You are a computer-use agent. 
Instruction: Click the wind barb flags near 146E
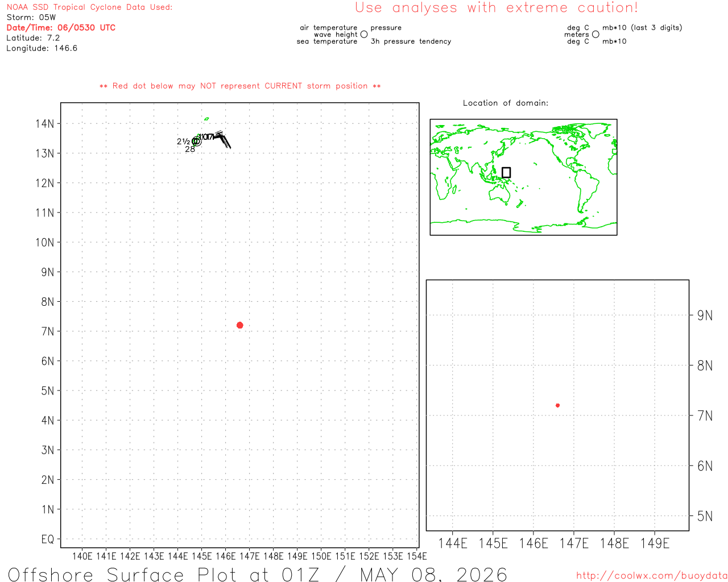pyautogui.click(x=222, y=139)
